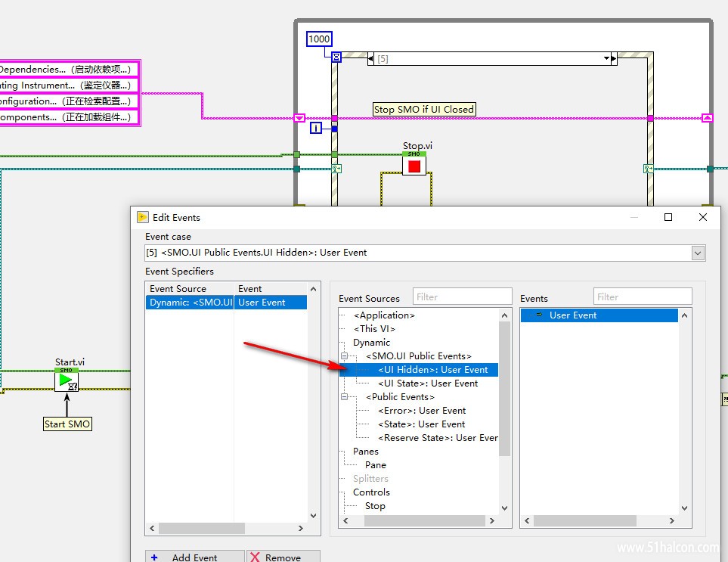Click the Start SMO comment label

point(67,424)
